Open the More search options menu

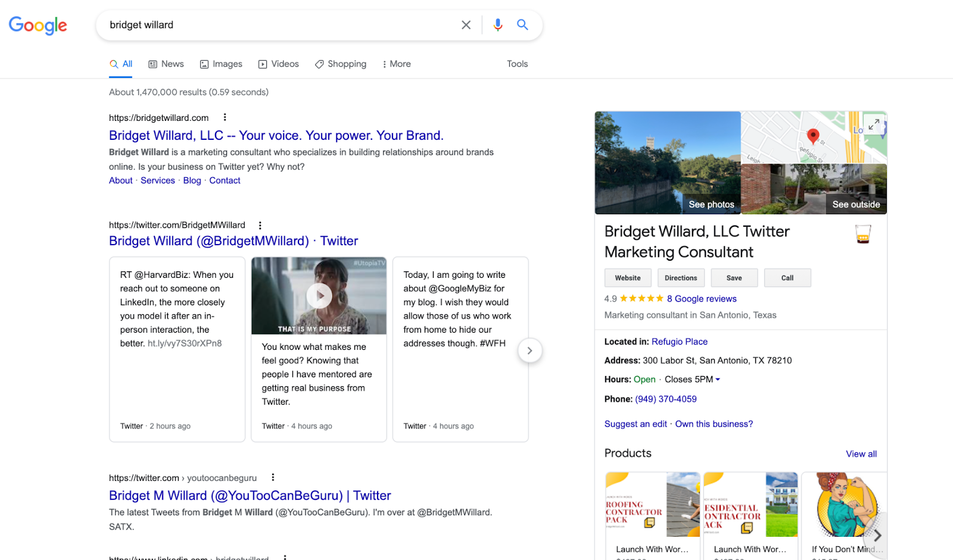click(x=397, y=64)
